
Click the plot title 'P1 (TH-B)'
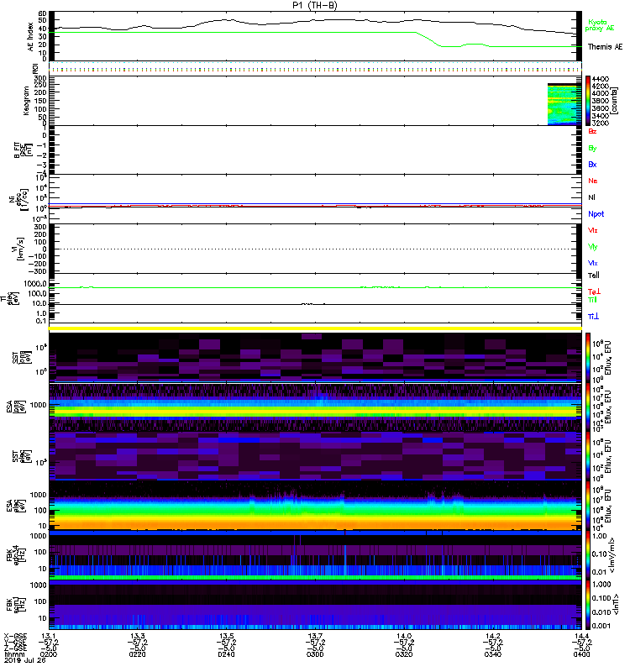click(x=314, y=5)
